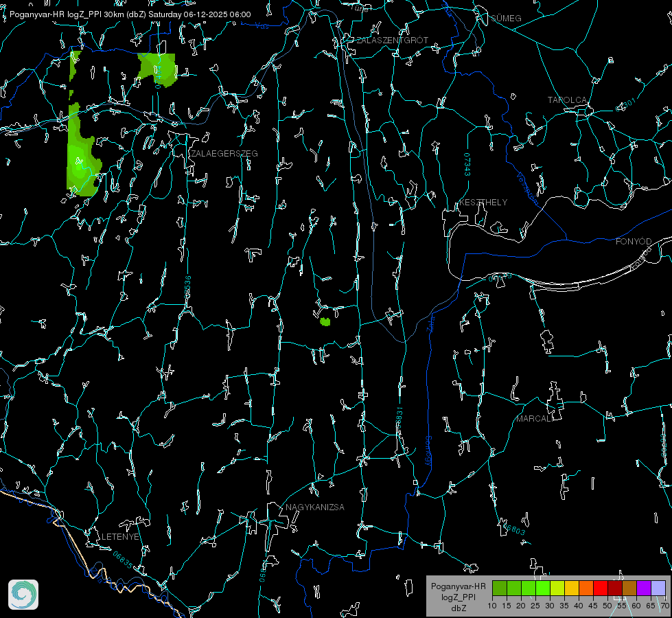Image resolution: width=672 pixels, height=618 pixels.
Task: Click the legend label Poganyvar-HR
Action: point(458,586)
